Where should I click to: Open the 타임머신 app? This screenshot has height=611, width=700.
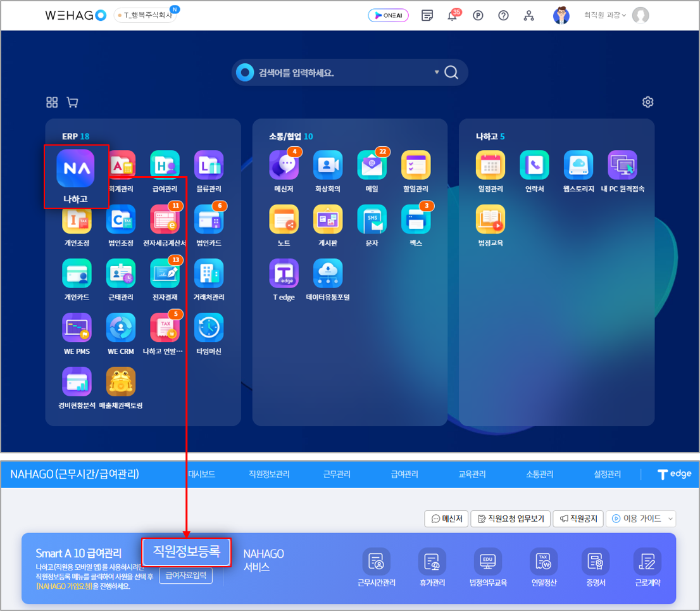(209, 328)
